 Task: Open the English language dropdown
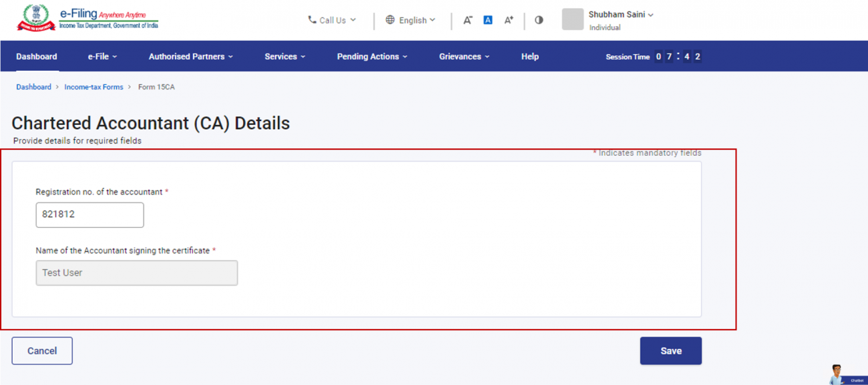coord(414,20)
